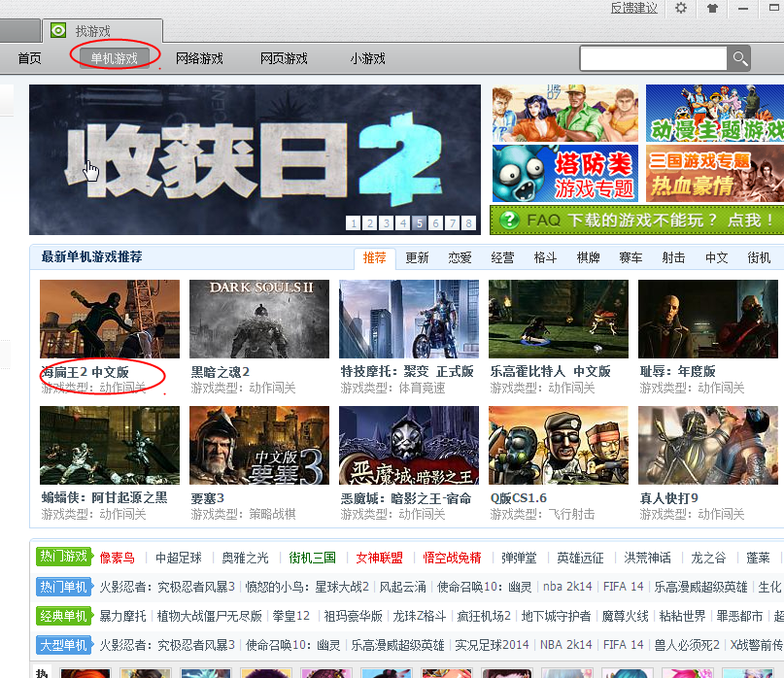This screenshot has height=678, width=784.
Task: Open the 拳皇12 classic game link
Action: [x=291, y=617]
